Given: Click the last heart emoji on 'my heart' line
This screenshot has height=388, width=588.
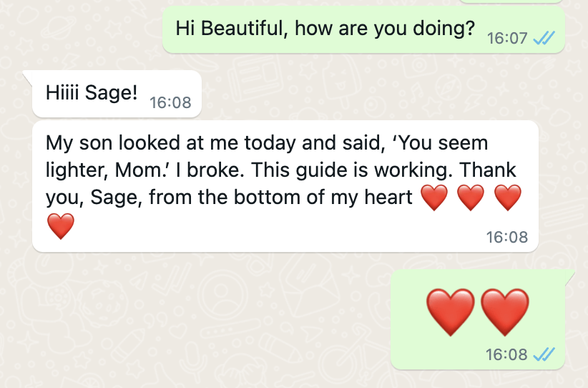Looking at the screenshot, I should tap(508, 198).
